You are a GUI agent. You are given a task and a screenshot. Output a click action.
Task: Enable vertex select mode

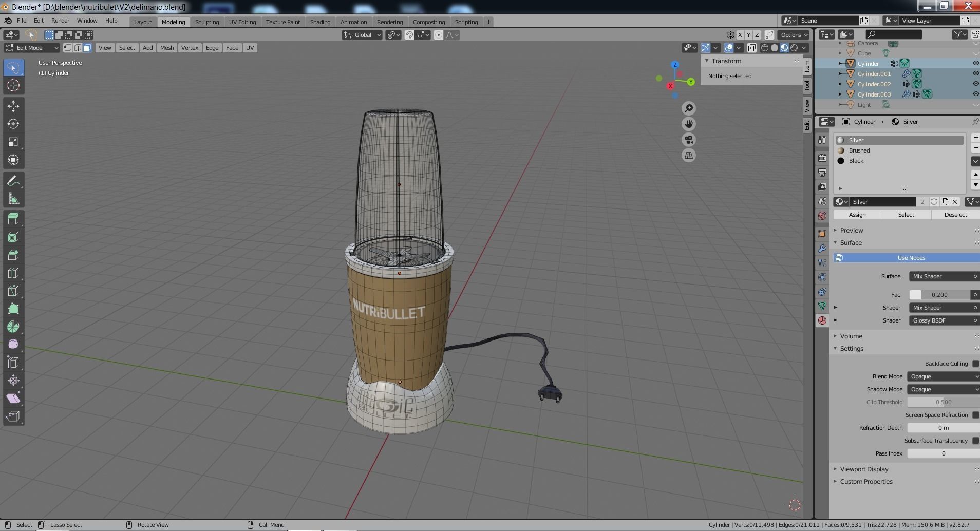coord(68,48)
